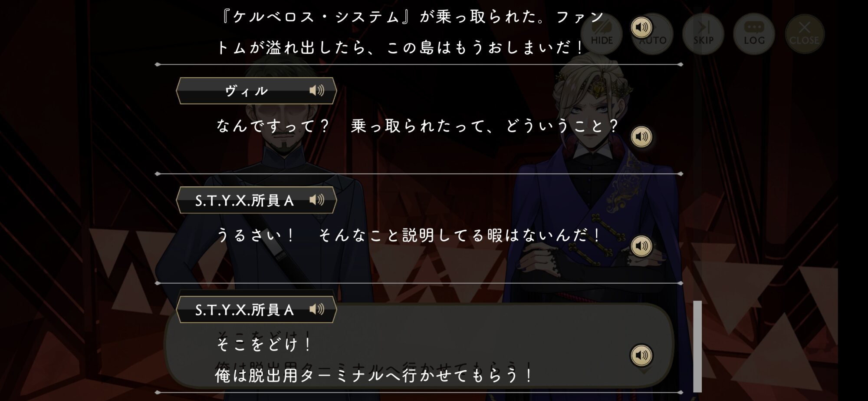Open the LOG button

pyautogui.click(x=754, y=33)
